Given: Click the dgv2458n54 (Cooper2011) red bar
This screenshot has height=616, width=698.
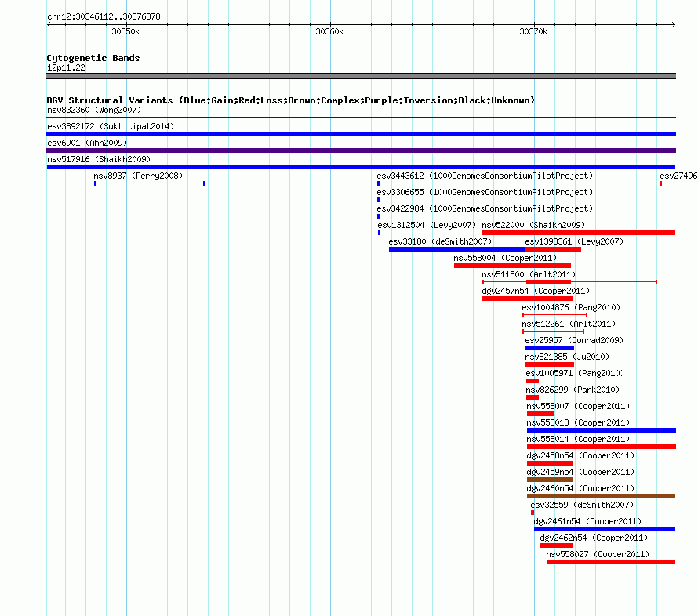Looking at the screenshot, I should click(x=550, y=463).
